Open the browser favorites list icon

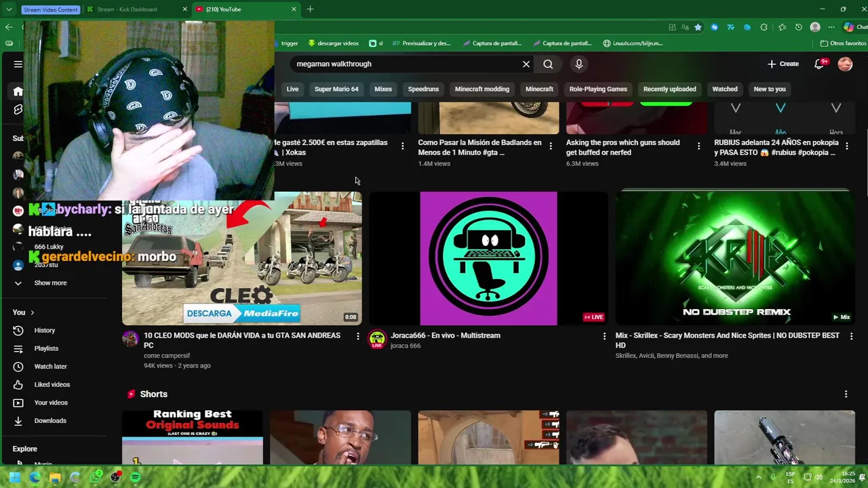[x=782, y=27]
